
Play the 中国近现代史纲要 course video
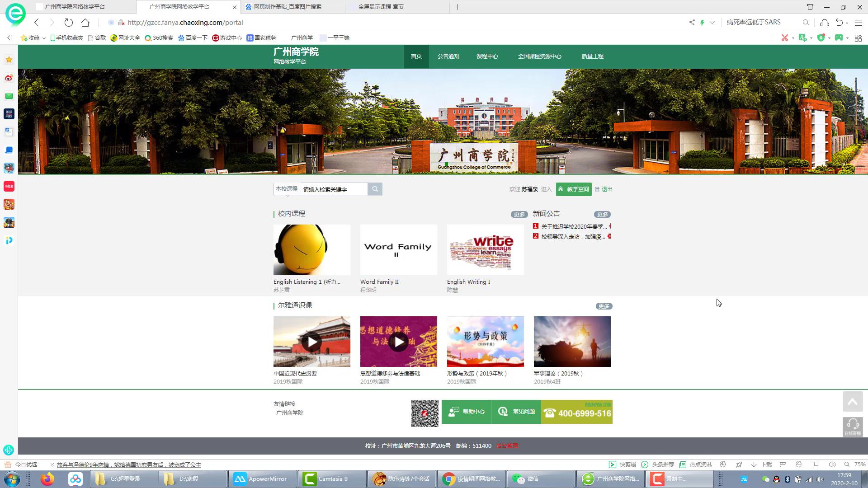[312, 342]
